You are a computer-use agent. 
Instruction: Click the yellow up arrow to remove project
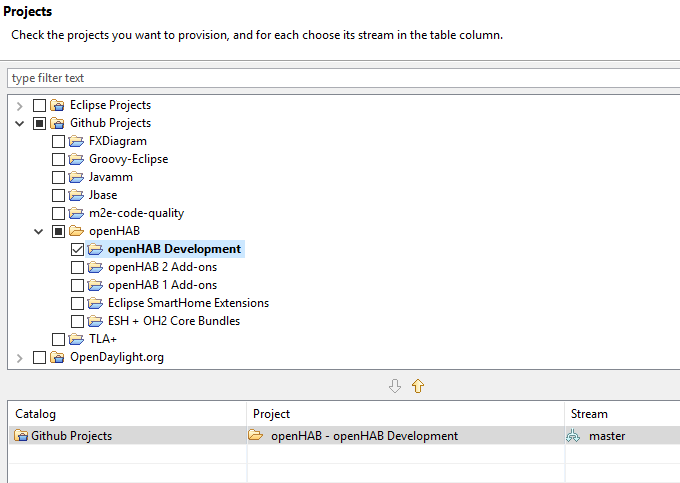pos(418,385)
